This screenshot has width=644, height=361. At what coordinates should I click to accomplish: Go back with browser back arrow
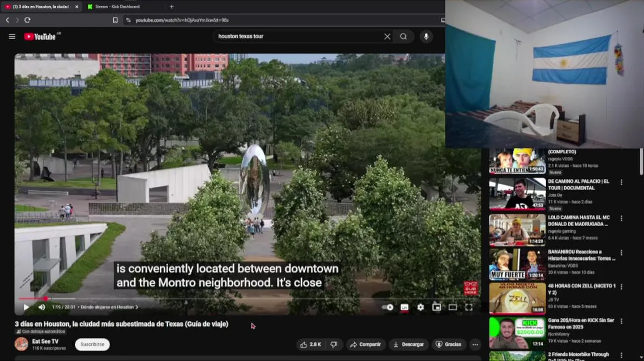[7, 20]
